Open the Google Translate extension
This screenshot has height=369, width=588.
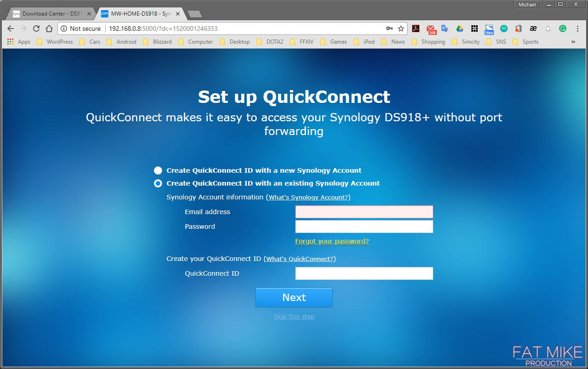[445, 28]
